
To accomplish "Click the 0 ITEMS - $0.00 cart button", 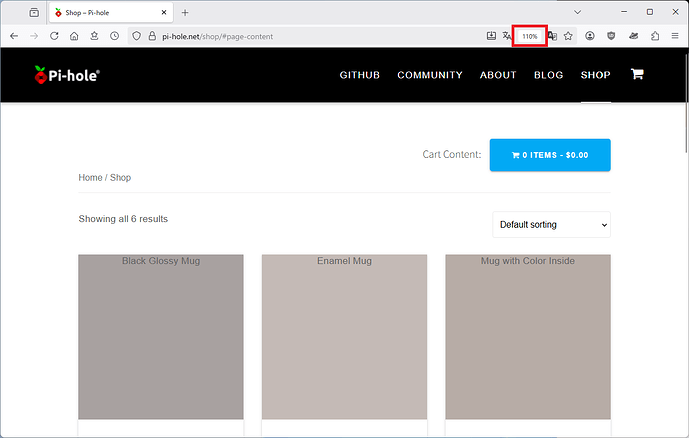I will [549, 155].
